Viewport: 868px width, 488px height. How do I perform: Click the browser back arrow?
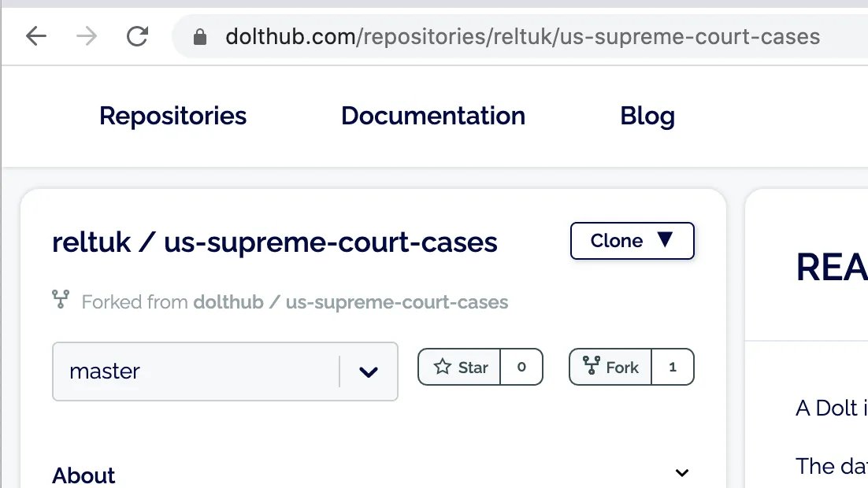click(36, 36)
